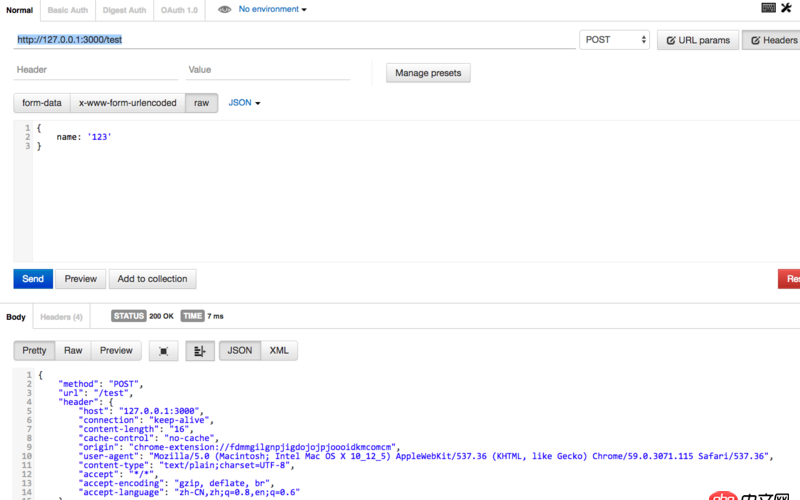Screen dimensions: 800x500
Task: Open the response Headers (4) tab
Action: [61, 317]
